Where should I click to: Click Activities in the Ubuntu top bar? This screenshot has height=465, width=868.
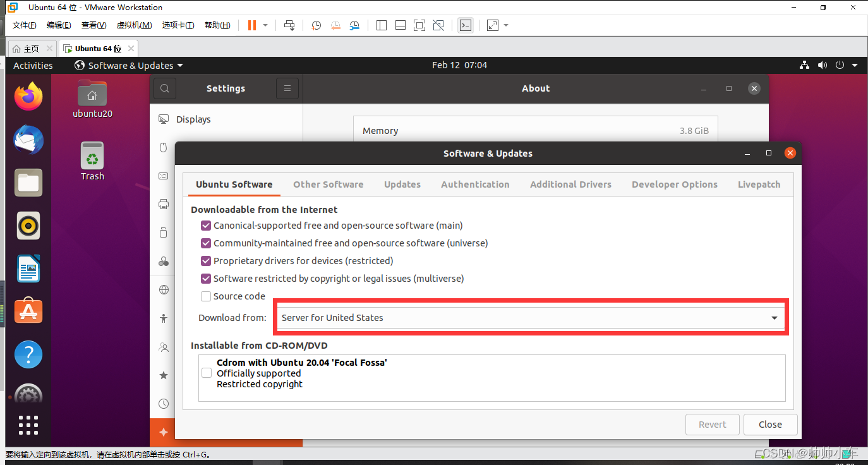pos(33,65)
